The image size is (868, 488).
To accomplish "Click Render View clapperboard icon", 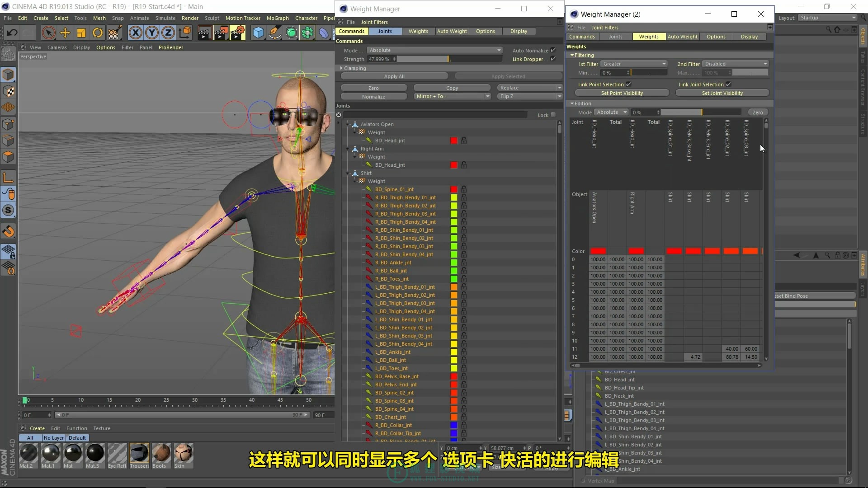I will pyautogui.click(x=204, y=33).
